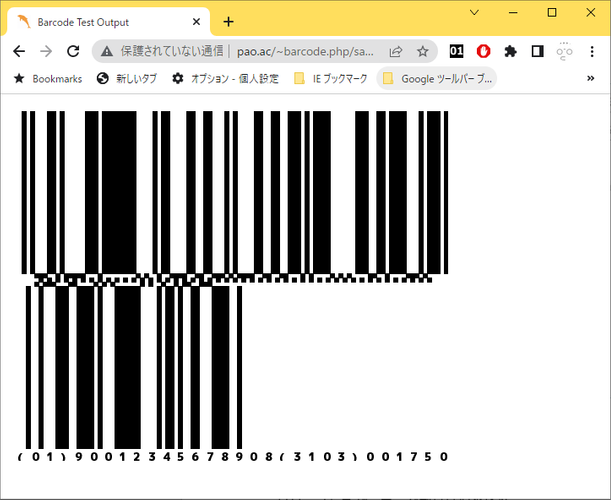Click the forward navigation arrow
Screen dimensions: 611x500
46,51
